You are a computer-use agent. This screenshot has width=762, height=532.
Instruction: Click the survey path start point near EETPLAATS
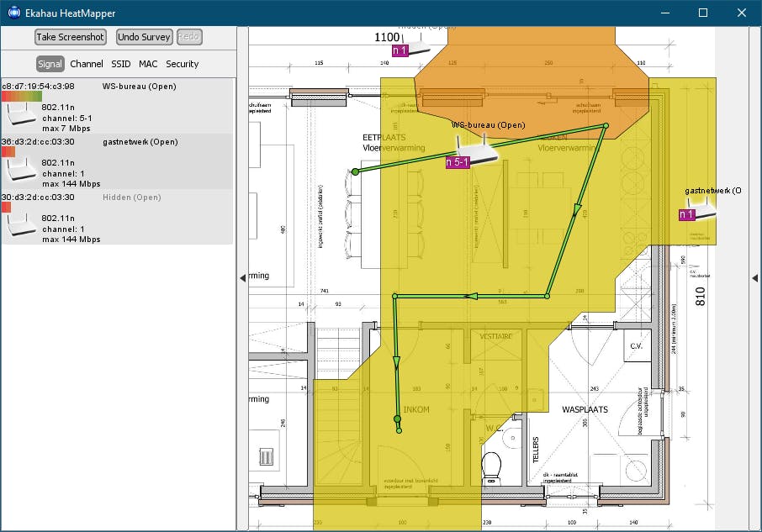click(355, 171)
